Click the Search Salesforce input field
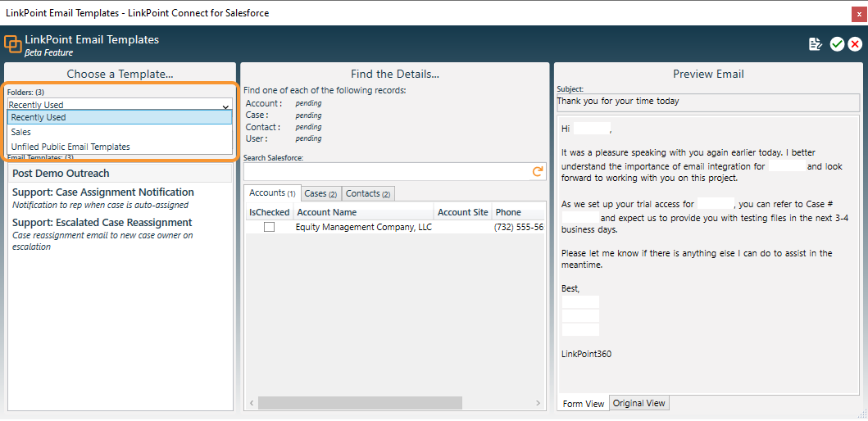 (x=387, y=171)
